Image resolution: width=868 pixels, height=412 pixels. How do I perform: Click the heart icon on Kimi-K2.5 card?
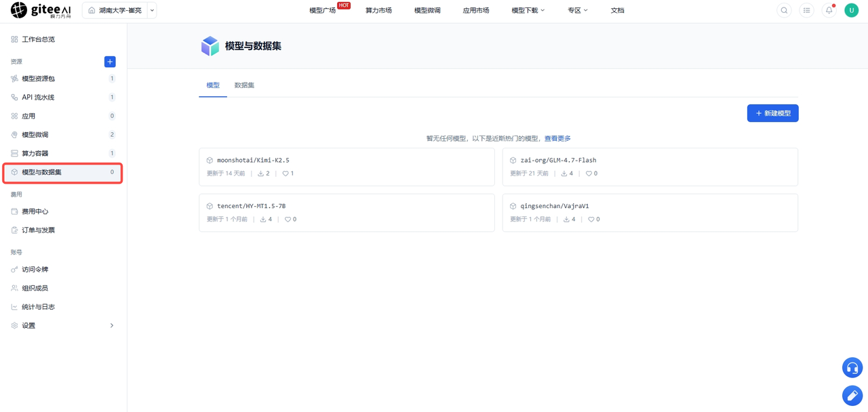[x=285, y=173]
